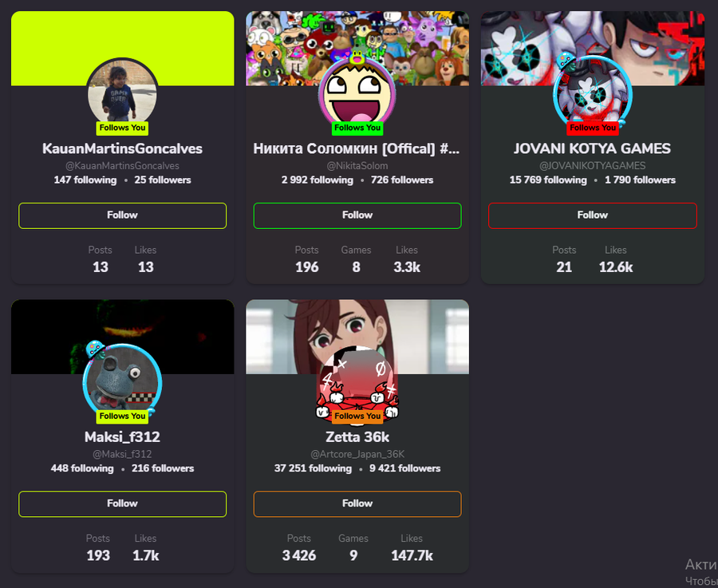This screenshot has width=718, height=588.
Task: Open Zetta 36k anime banner image
Action: coord(357,337)
